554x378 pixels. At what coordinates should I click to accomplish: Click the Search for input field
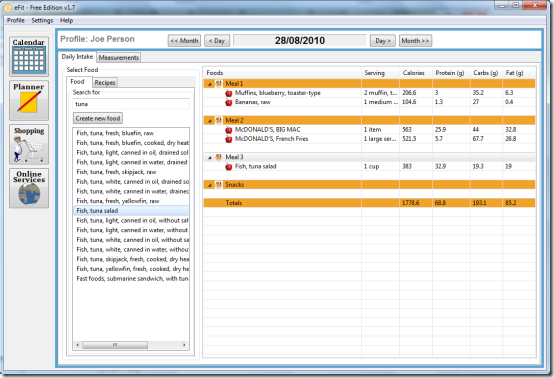131,104
